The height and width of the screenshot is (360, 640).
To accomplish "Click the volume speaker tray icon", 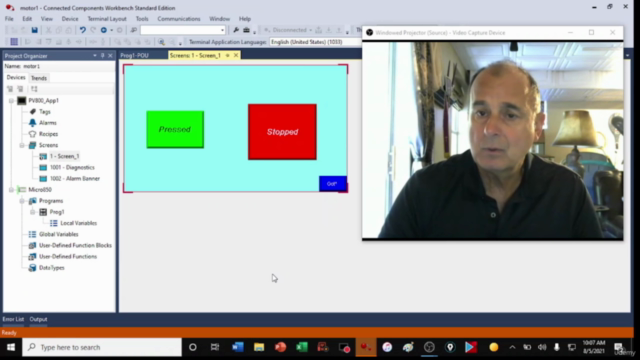I will [542, 347].
